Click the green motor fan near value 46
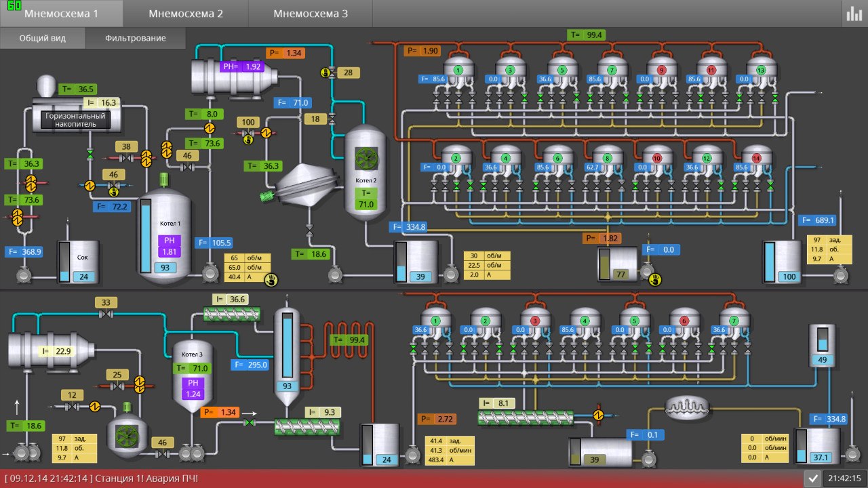This screenshot has width=868, height=488. 125,434
